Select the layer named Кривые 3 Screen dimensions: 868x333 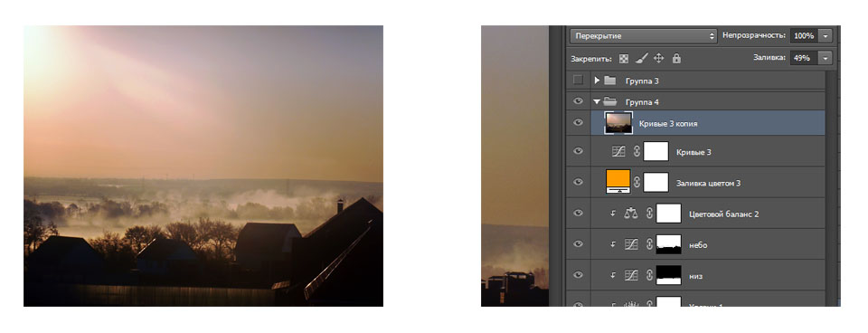click(x=693, y=152)
